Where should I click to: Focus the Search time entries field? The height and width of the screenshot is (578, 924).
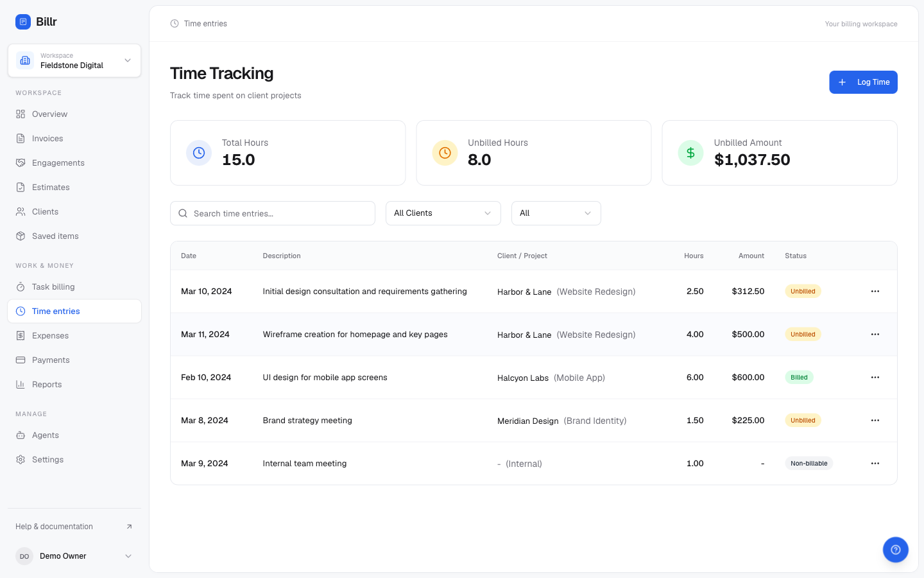coord(273,213)
